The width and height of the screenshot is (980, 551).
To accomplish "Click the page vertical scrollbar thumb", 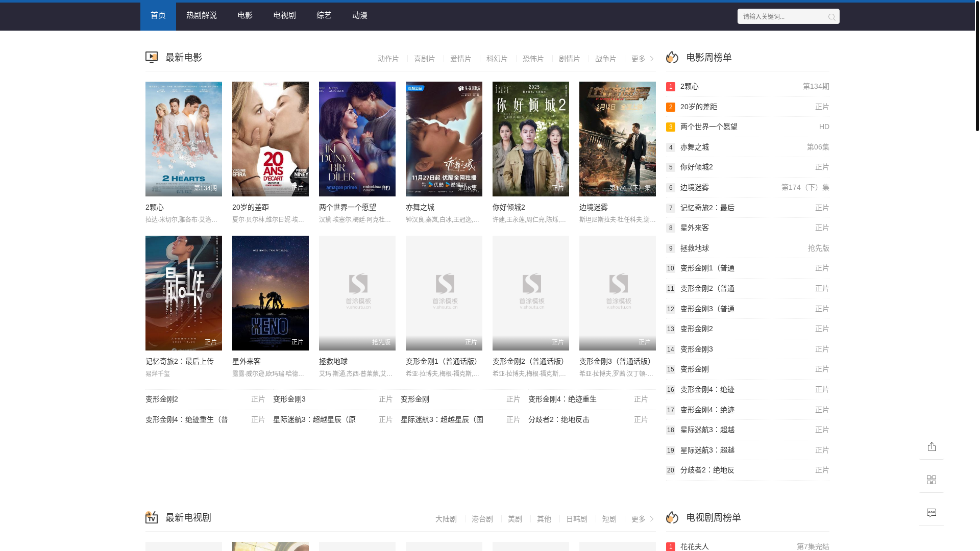I will pyautogui.click(x=977, y=66).
